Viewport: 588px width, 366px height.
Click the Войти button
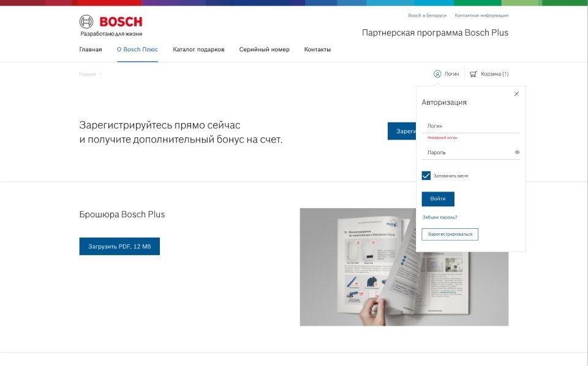tap(437, 199)
